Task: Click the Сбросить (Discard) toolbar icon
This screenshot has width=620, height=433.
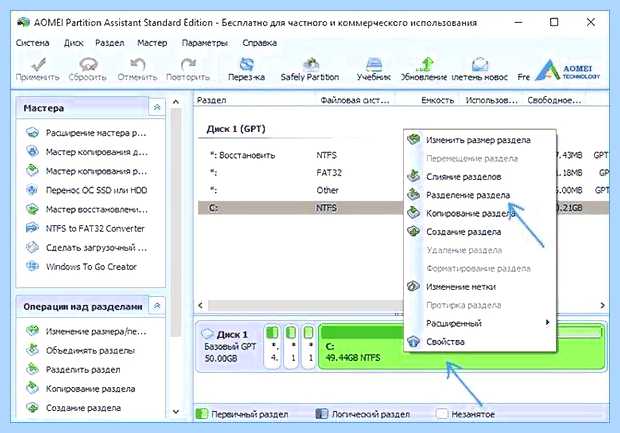Action: pyautogui.click(x=88, y=64)
